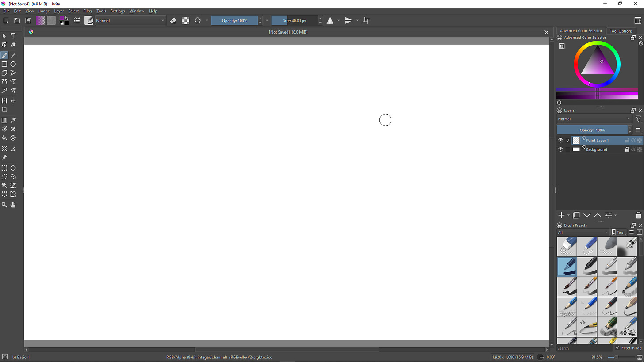Toggle Wrap Around mode

(x=366, y=20)
